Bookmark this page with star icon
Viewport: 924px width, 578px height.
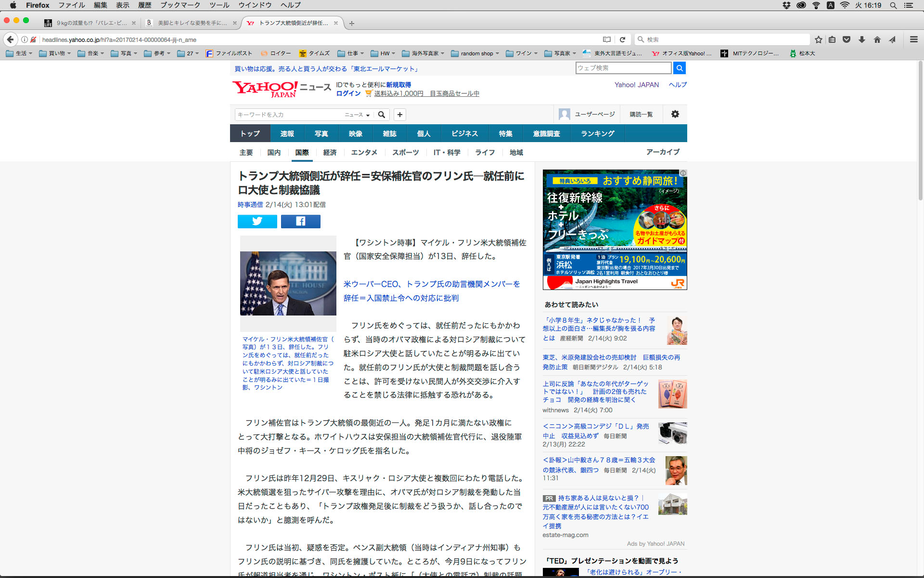click(819, 39)
